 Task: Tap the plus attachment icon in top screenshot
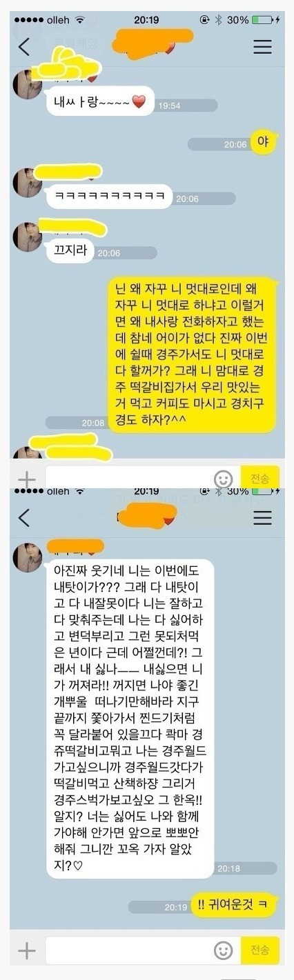(x=26, y=479)
